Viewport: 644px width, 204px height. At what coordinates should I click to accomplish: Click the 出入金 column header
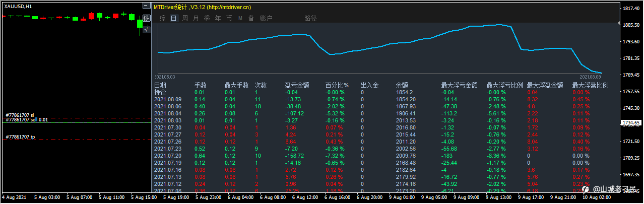point(369,86)
